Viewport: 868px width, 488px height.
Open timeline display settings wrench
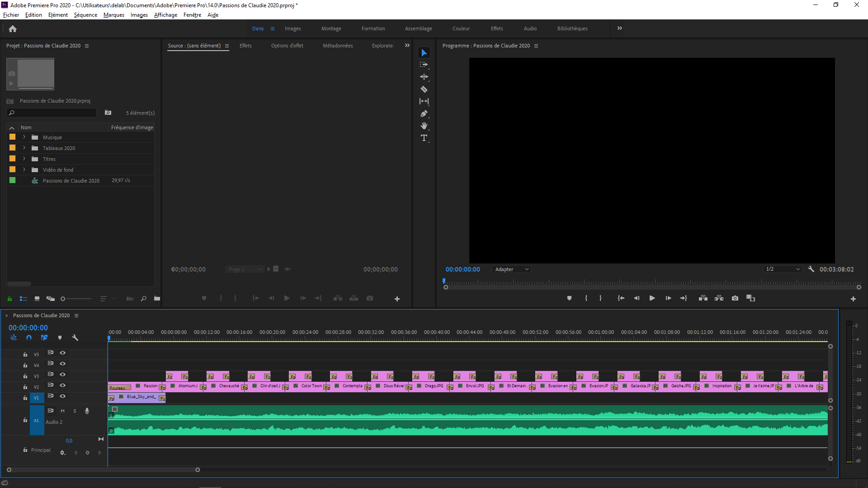[x=75, y=338]
